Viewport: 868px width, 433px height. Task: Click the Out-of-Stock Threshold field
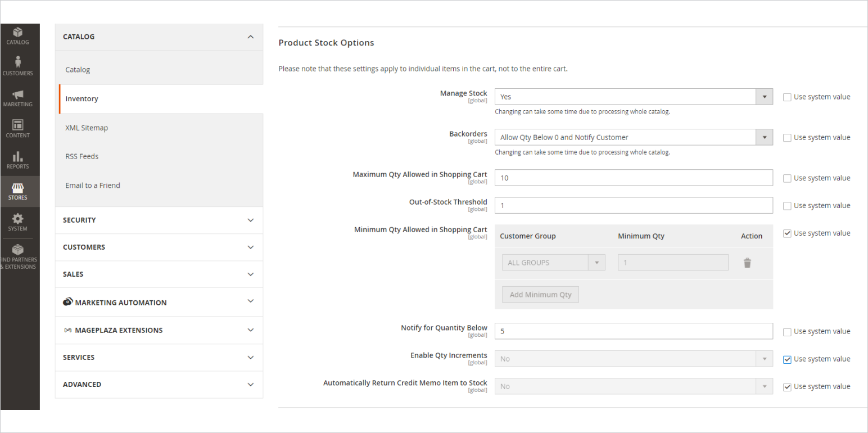click(634, 205)
